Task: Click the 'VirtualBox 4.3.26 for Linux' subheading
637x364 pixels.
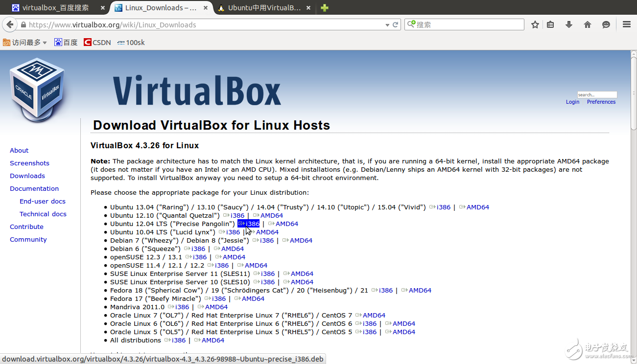Action: [x=144, y=145]
